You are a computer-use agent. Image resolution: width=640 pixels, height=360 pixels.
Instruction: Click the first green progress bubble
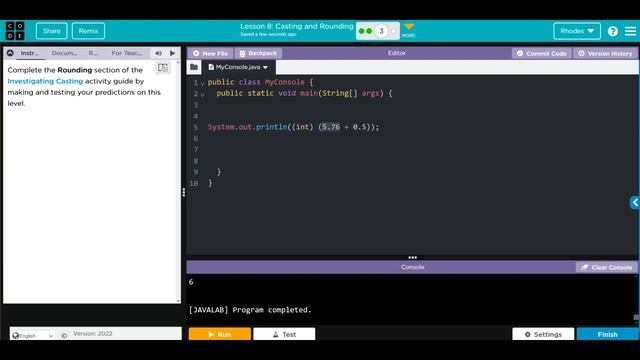[362, 31]
